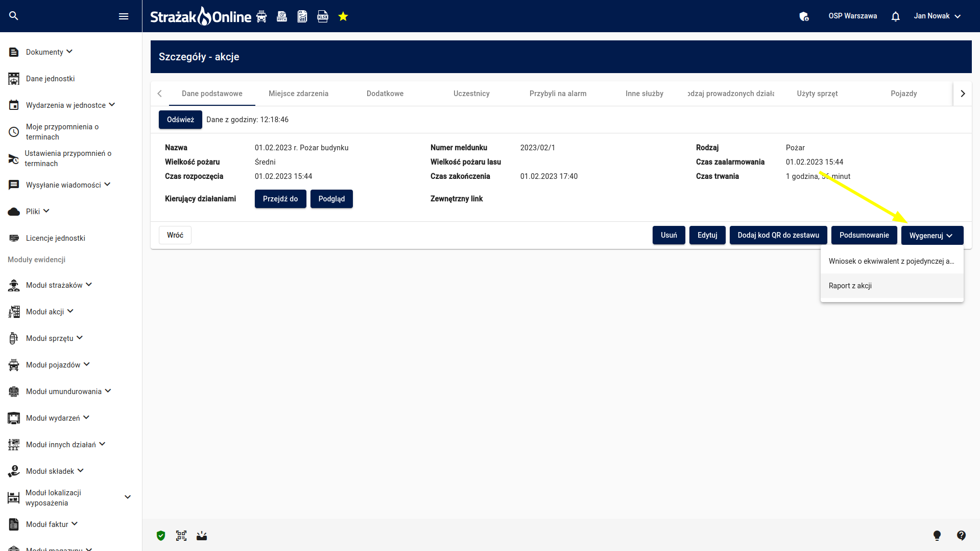Click the Moduł faktur invoice icon
Screen dimensions: 980x551
click(14, 524)
